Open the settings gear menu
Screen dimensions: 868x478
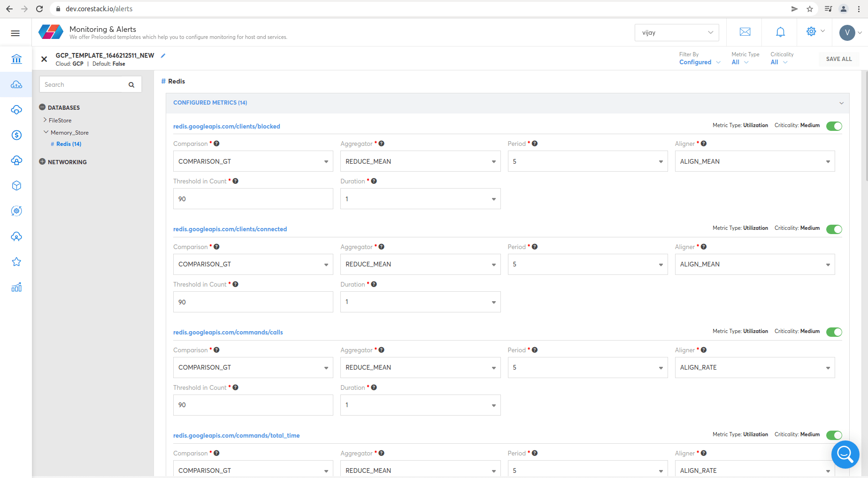click(811, 32)
